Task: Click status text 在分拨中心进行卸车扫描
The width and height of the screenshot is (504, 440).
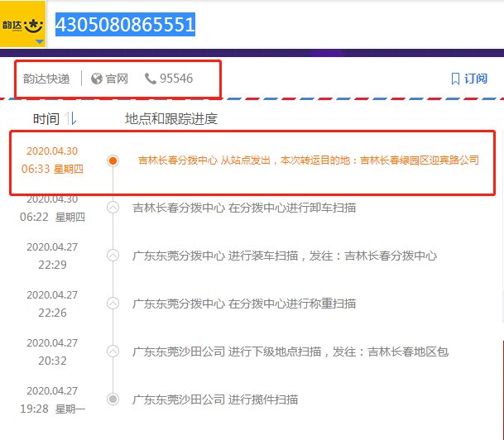Action: (292, 208)
